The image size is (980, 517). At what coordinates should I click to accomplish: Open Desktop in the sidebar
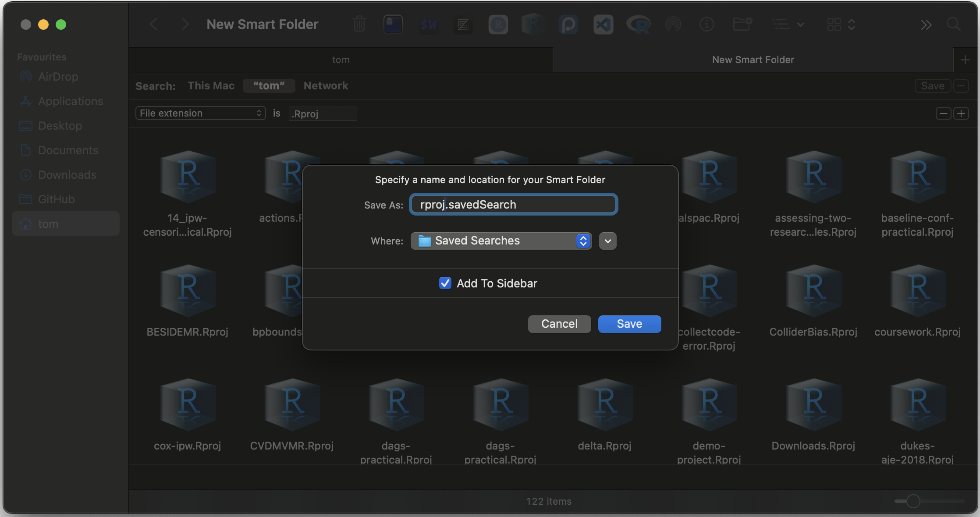click(x=66, y=126)
